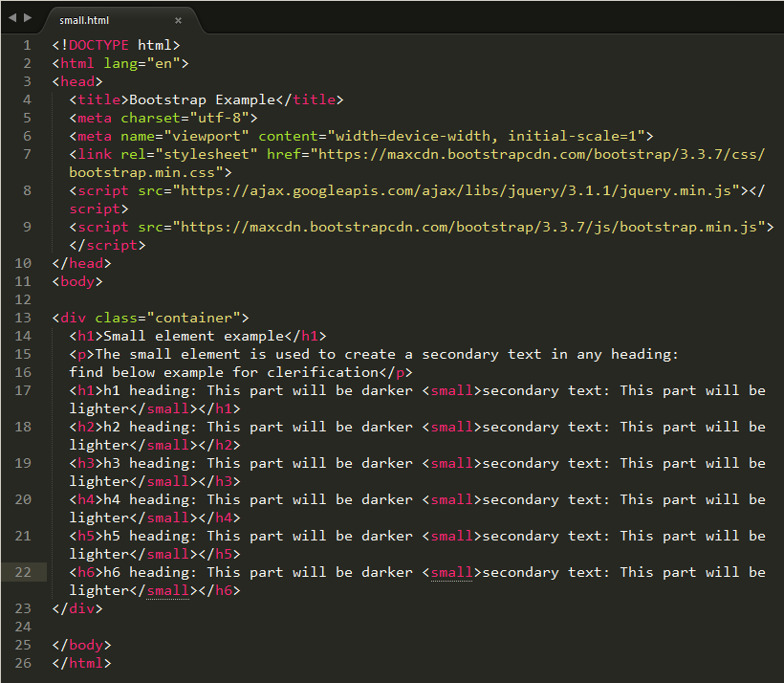The image size is (784, 683).
Task: Click 'h3 heading:' text on line 19
Action: [x=150, y=463]
